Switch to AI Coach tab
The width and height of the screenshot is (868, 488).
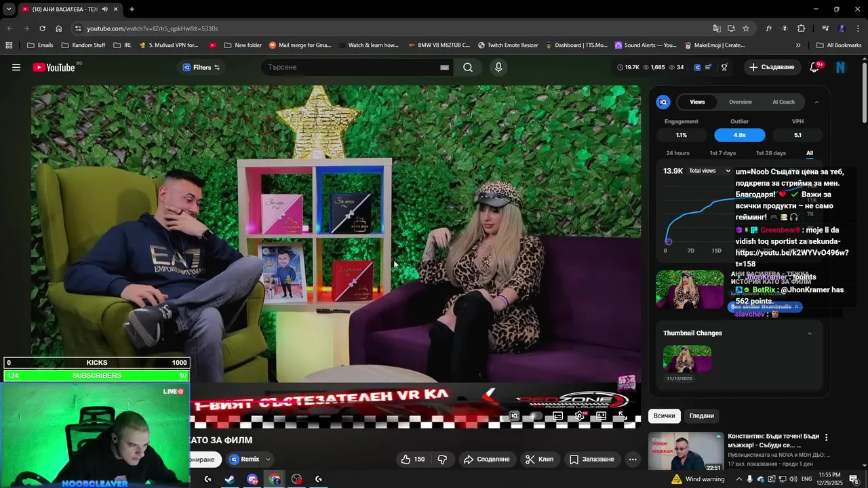tap(783, 102)
